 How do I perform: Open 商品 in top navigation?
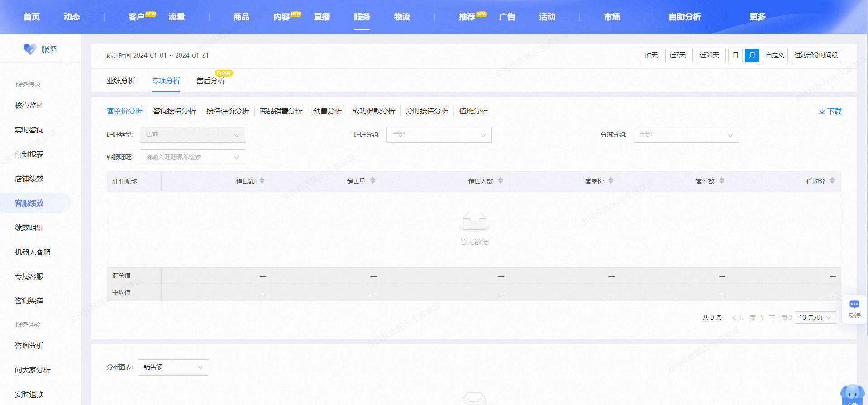point(241,17)
